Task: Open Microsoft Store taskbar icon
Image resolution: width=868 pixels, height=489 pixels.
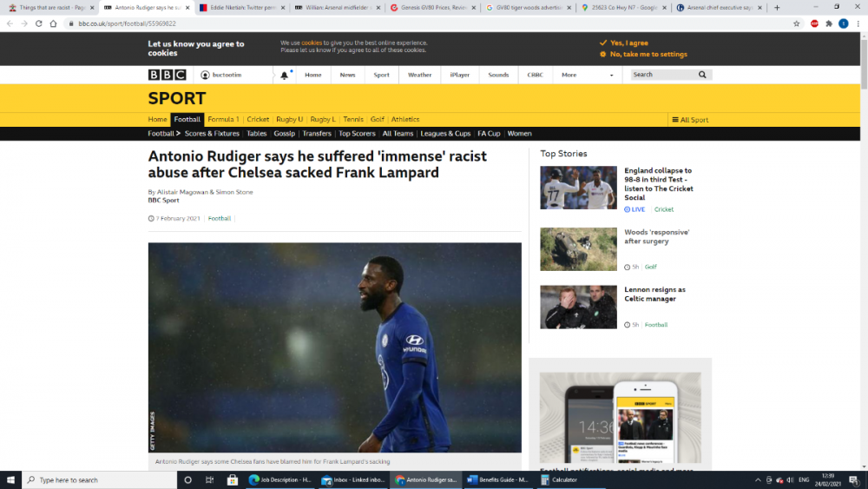Action: [232, 479]
